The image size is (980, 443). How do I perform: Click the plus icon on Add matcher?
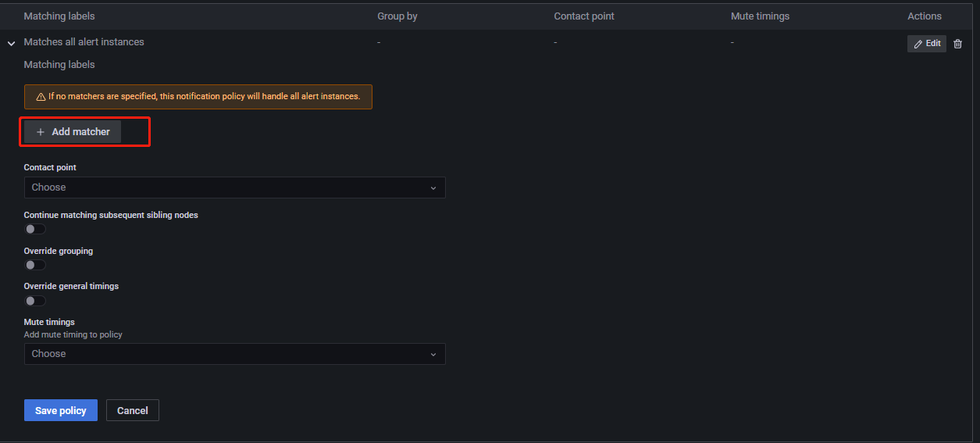(41, 132)
